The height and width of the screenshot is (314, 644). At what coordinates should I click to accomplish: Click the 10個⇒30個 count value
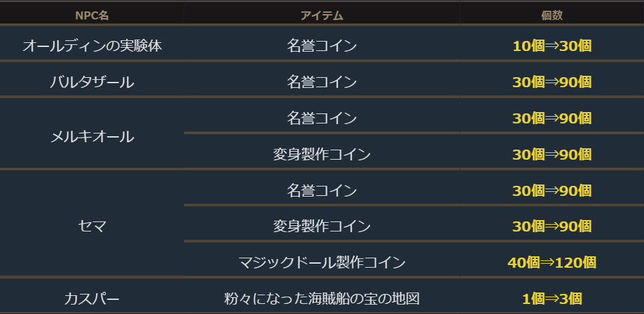point(551,46)
